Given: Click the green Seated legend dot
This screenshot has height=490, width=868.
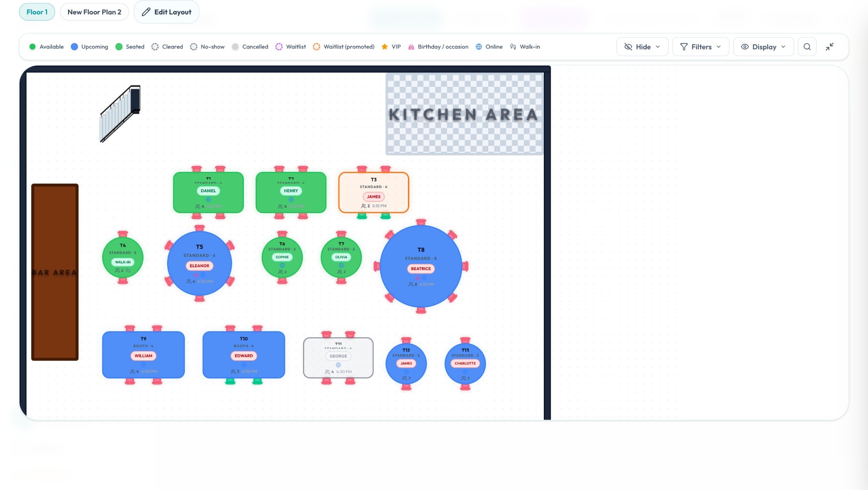Looking at the screenshot, I should click(119, 46).
